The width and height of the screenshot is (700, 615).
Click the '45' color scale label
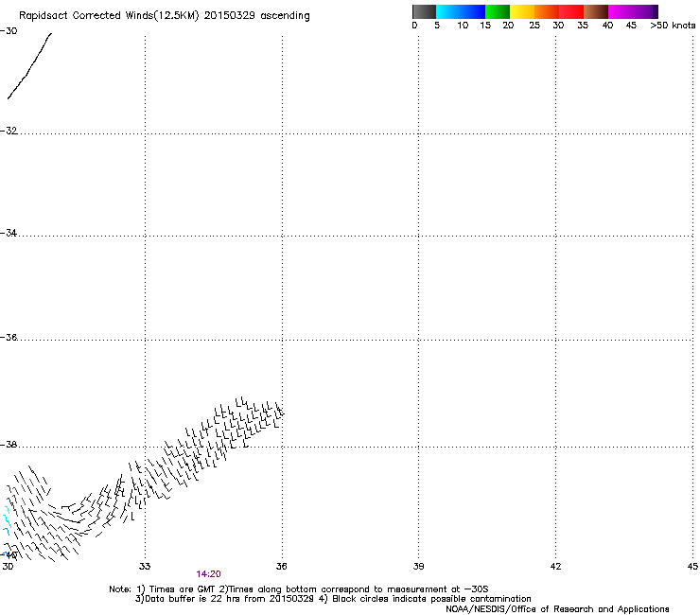[x=631, y=26]
